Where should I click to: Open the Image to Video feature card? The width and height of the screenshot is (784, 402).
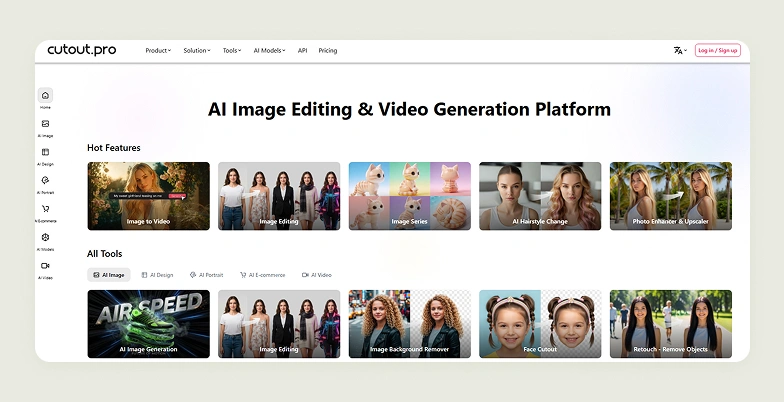point(148,196)
